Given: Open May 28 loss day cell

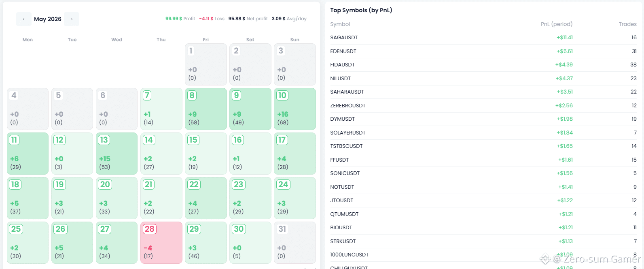Looking at the screenshot, I should tap(161, 243).
